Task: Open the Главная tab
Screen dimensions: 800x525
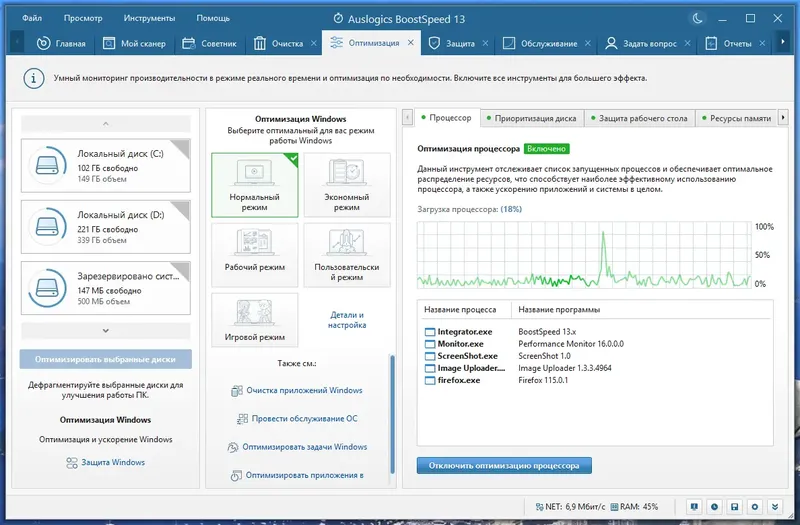Action: click(x=61, y=43)
